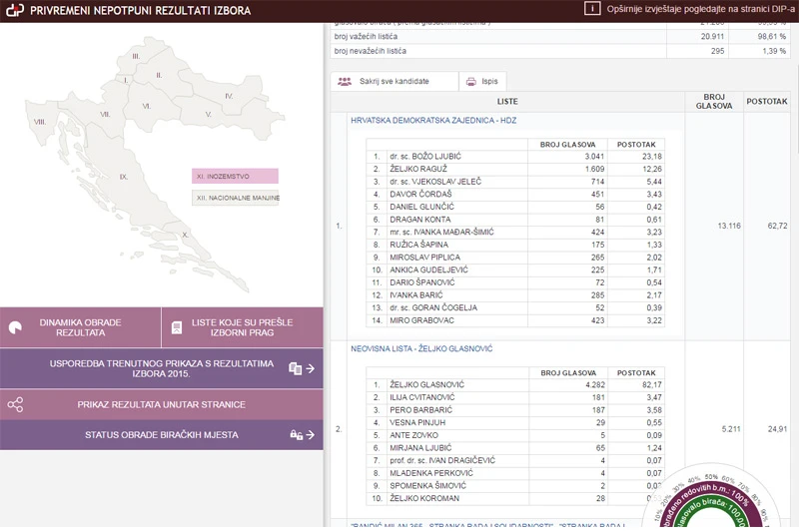The image size is (799, 532).
Task: Click candidate ŽELJKO GLASNOVIĆ in list two
Action: [427, 385]
